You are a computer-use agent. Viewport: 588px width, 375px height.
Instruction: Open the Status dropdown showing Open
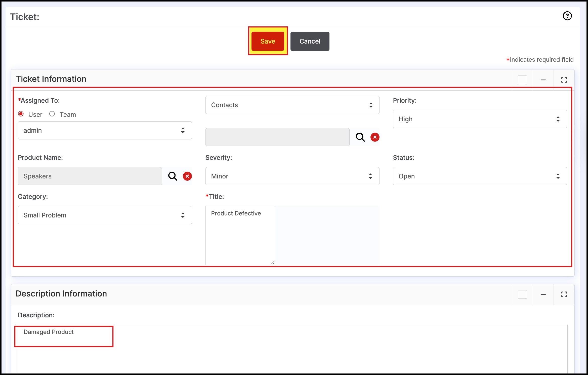click(480, 176)
